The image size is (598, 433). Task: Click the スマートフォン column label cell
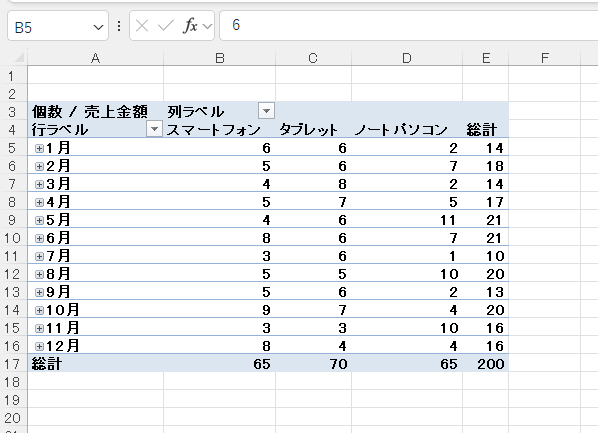click(x=219, y=129)
